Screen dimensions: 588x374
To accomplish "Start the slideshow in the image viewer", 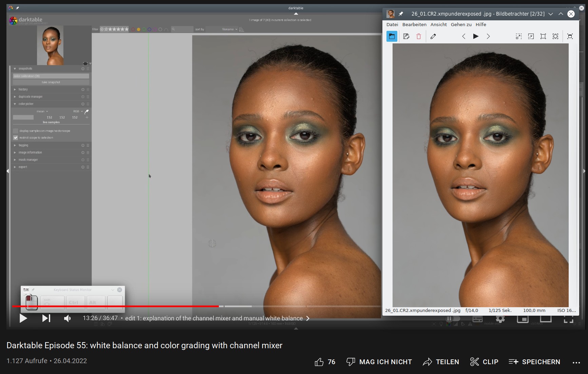I will coord(476,36).
